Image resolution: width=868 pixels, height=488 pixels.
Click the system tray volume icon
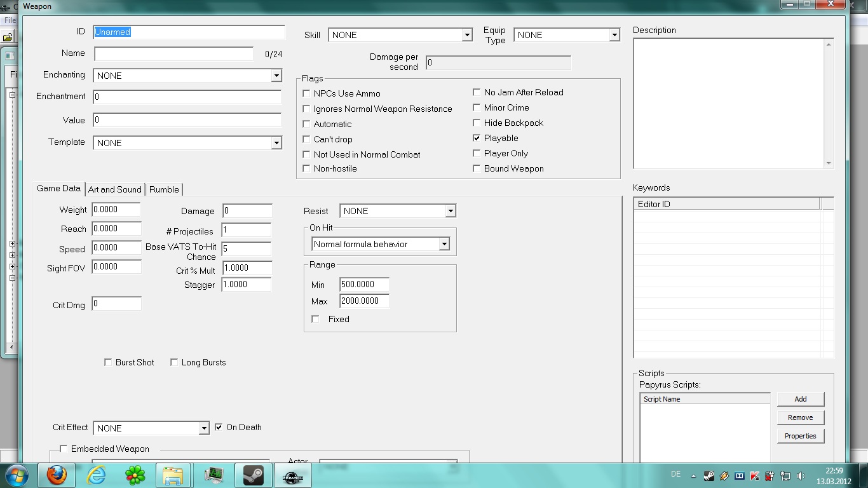(801, 476)
